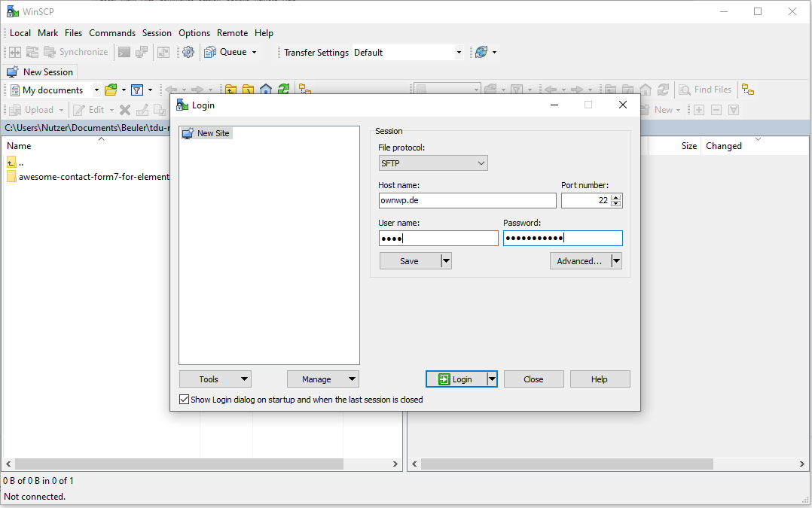Click the open terminal console icon
The width and height of the screenshot is (812, 508).
tap(124, 52)
